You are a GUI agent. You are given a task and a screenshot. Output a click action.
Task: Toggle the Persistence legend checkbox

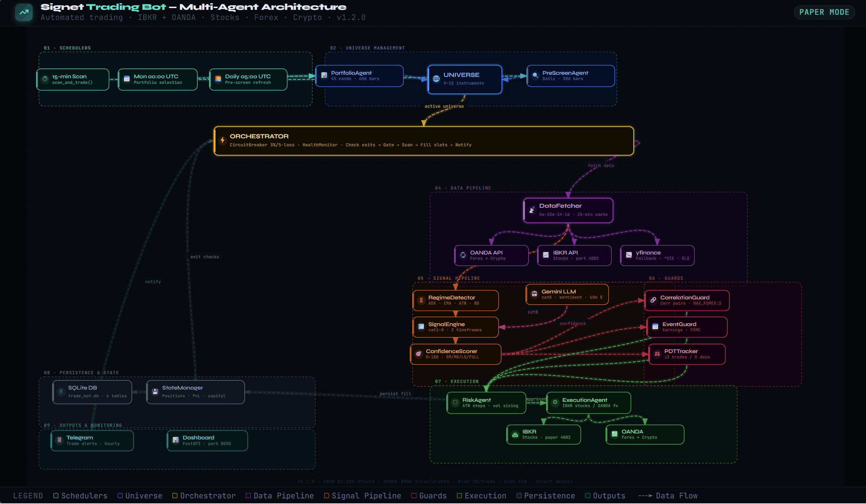click(x=519, y=496)
